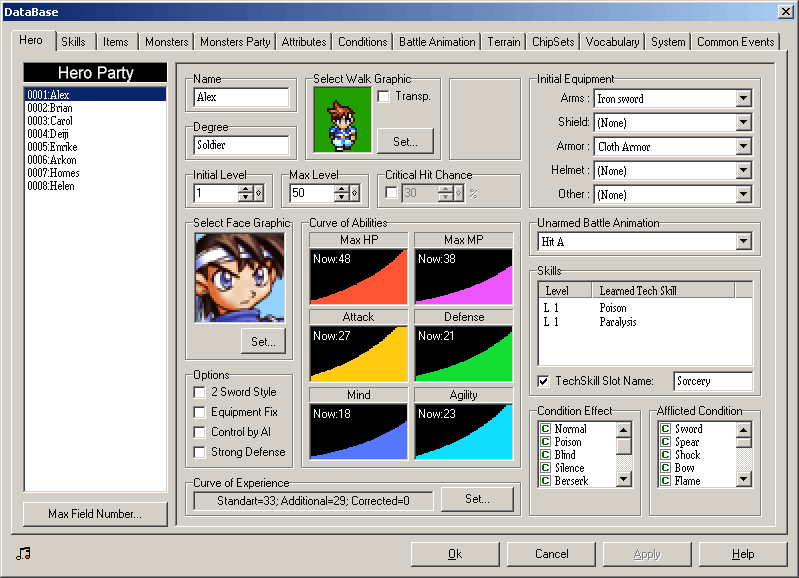Image resolution: width=799 pixels, height=578 pixels.
Task: Open the Max HP ability curve
Action: click(x=358, y=276)
